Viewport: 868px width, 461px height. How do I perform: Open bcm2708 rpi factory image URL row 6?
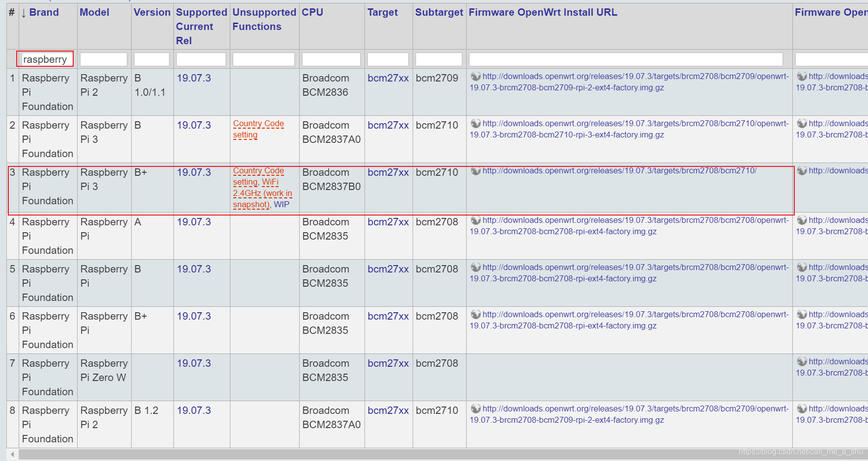[629, 320]
